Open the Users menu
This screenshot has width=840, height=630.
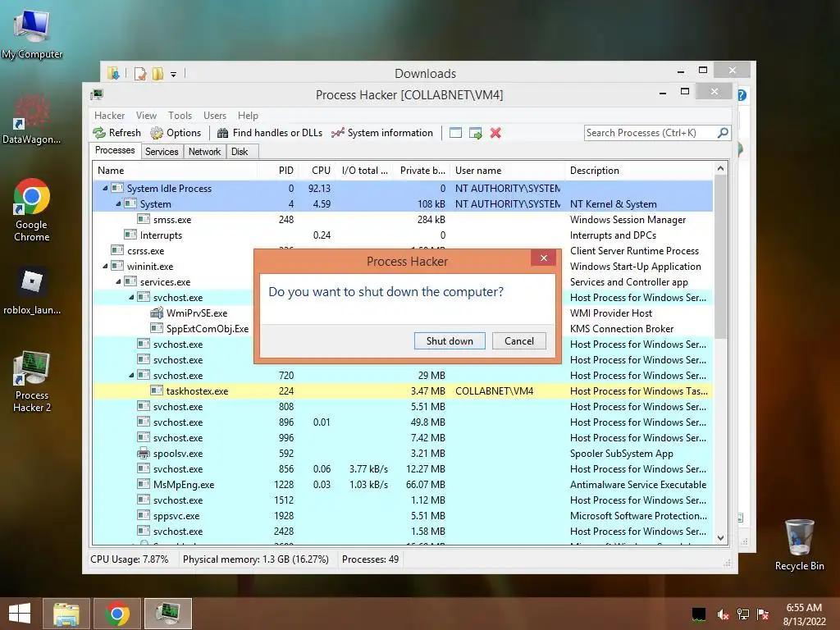(215, 115)
